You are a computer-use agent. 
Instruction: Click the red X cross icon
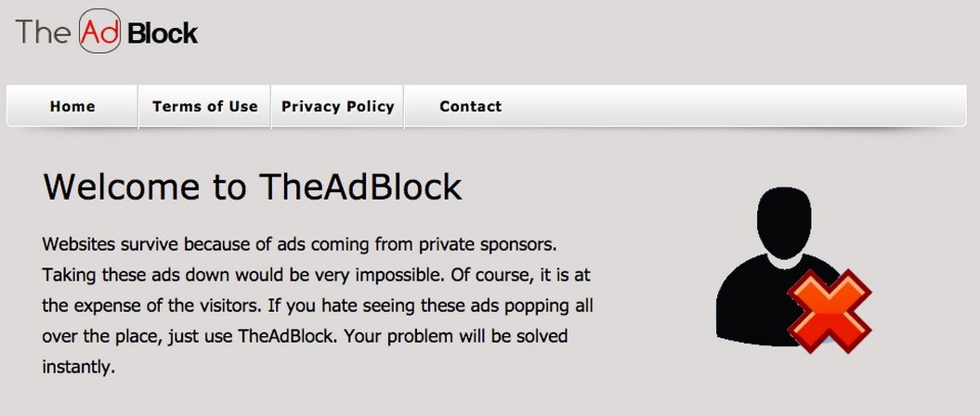830,311
